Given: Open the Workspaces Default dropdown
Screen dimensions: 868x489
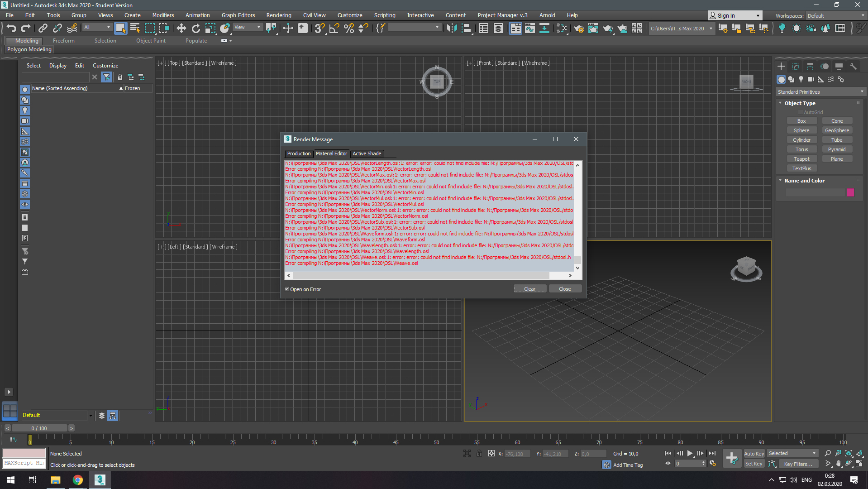Looking at the screenshot, I should pyautogui.click(x=836, y=16).
